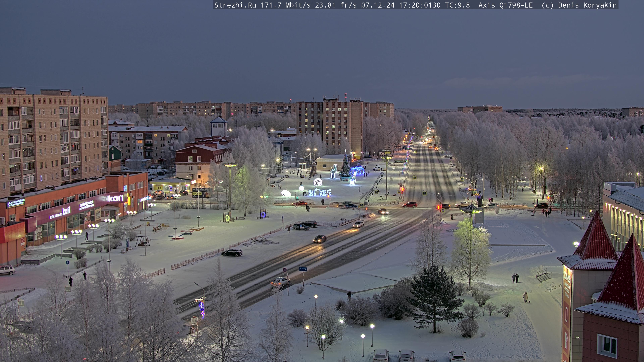Select the "171.7 Mbit/s" bitrate value
Image resolution: width=644 pixels, height=362 pixels.
285,5
